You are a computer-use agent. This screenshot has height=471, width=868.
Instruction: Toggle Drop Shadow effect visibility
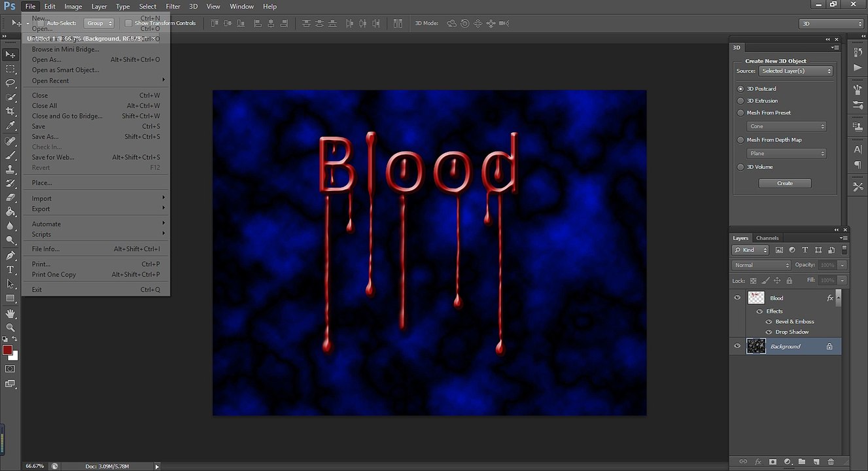click(769, 332)
